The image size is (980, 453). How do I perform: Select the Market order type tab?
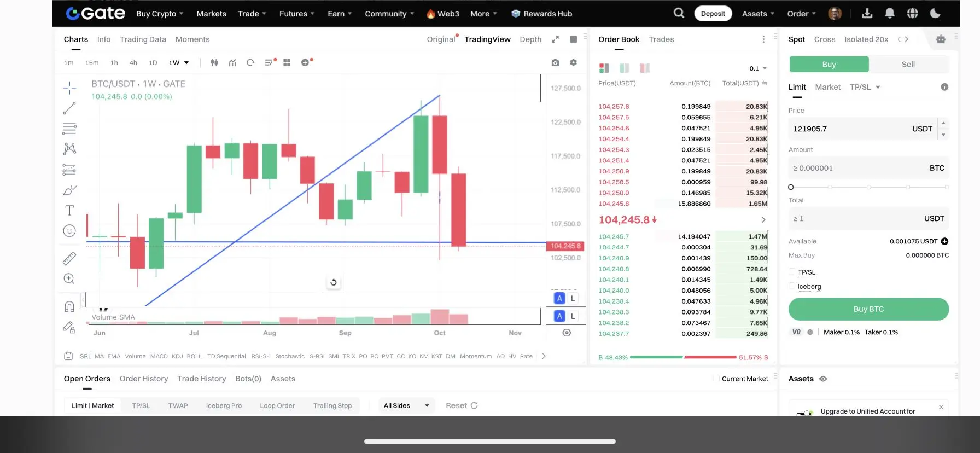[828, 87]
